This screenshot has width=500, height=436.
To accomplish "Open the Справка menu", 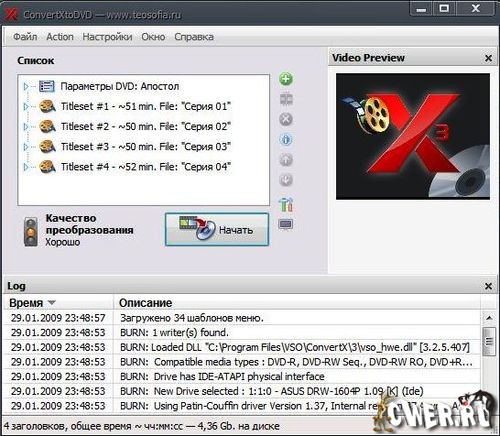I will [x=194, y=37].
